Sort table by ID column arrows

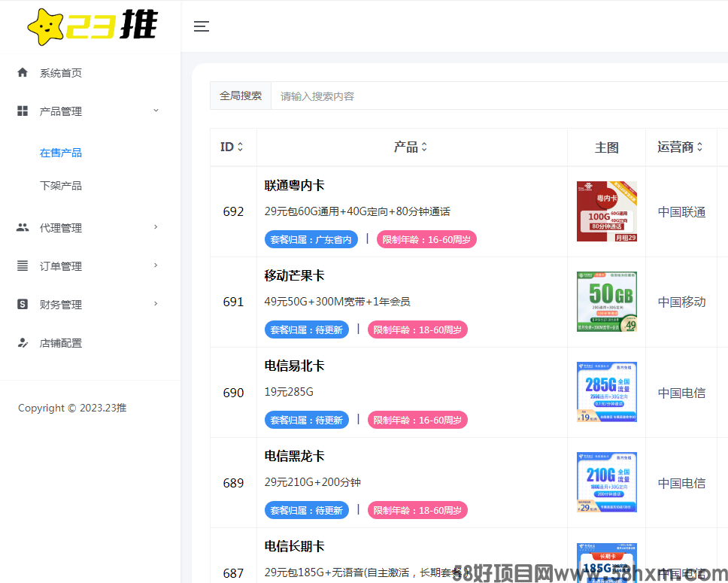click(x=240, y=147)
